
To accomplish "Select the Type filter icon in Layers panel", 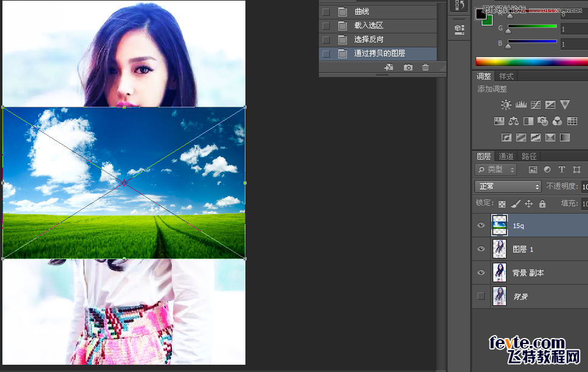I will click(562, 170).
